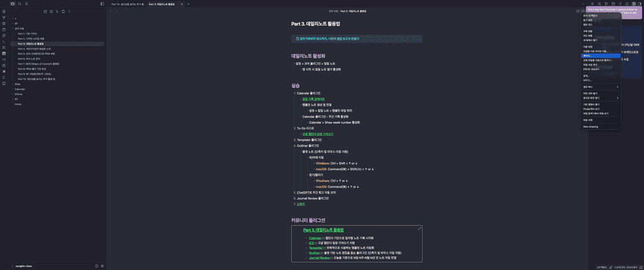Open the ICS link in embed
644x270 pixels.
[x=311, y=243]
